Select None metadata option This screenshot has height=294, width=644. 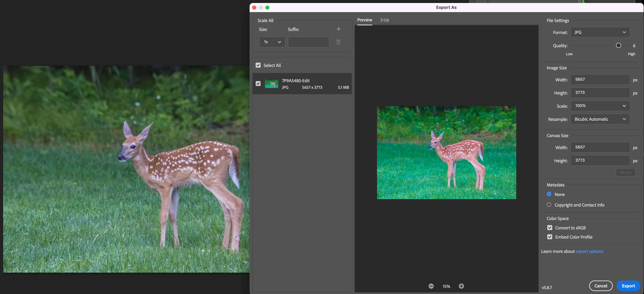tap(549, 194)
